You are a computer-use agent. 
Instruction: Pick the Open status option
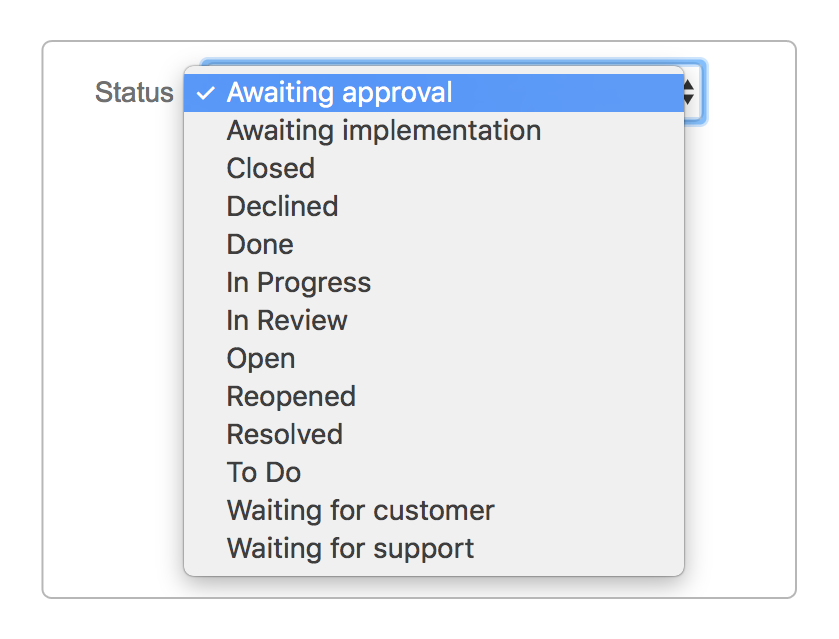(x=261, y=358)
